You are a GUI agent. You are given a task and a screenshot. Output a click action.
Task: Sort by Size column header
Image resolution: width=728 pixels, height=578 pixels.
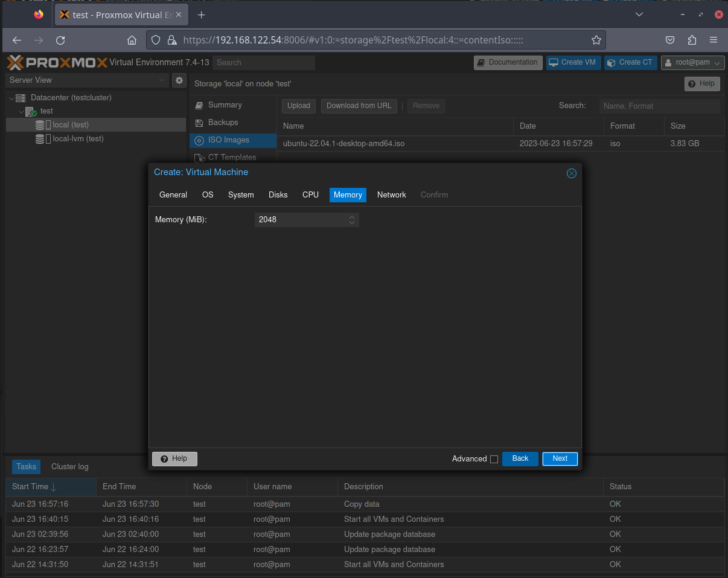pos(694,126)
